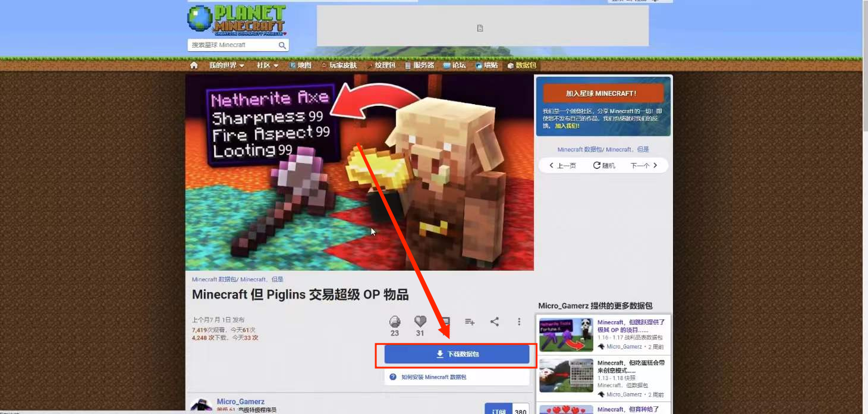
Task: Expand the 社区 dropdown menu
Action: 268,65
